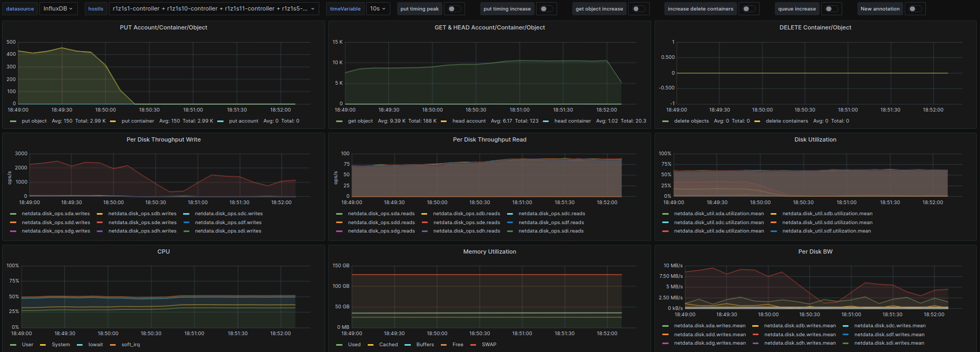Click the SWAP legend label
Screen dimensions: 980x352
tap(489, 345)
